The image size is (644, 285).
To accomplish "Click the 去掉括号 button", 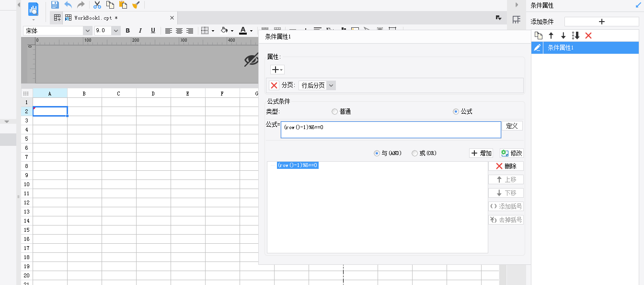I will (506, 220).
